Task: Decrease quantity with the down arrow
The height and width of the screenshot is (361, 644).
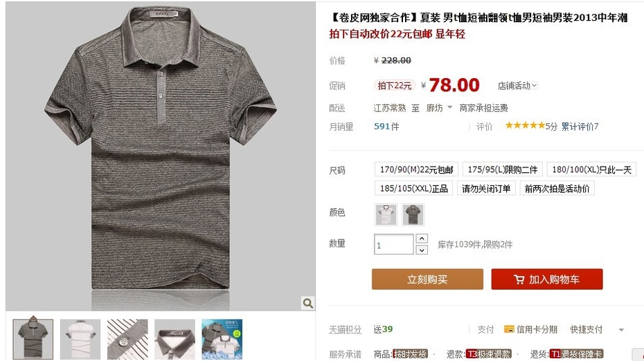Action: click(422, 250)
